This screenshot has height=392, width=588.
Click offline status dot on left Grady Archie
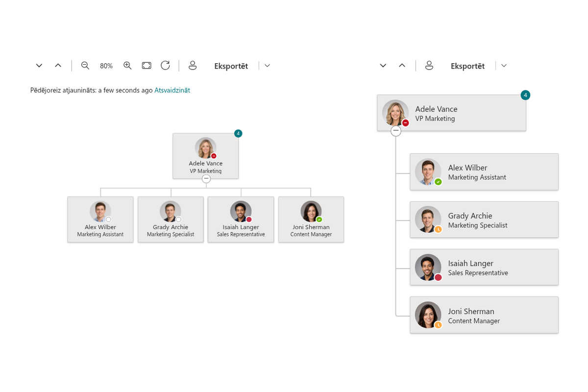pos(178,220)
